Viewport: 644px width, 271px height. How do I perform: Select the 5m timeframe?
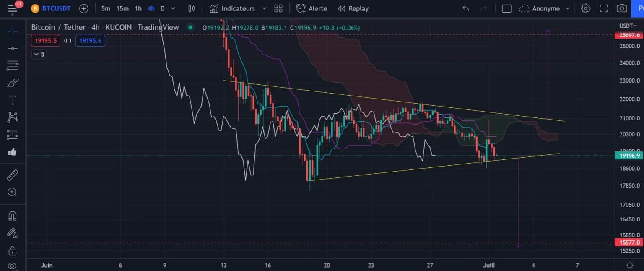106,8
